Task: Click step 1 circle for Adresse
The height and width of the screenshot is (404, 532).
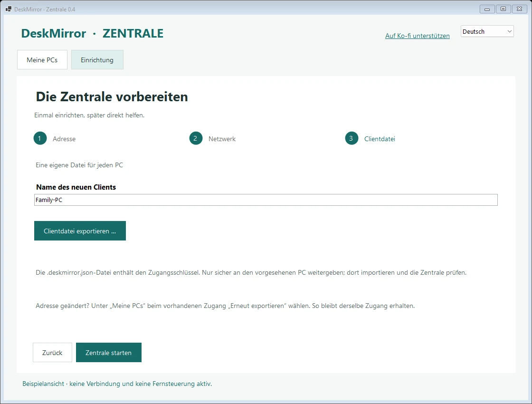Action: (40, 138)
